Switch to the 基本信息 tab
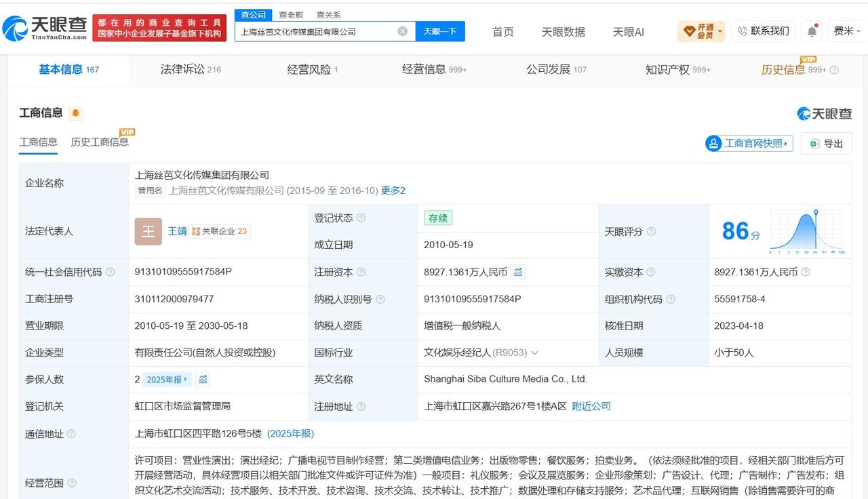 (68, 69)
